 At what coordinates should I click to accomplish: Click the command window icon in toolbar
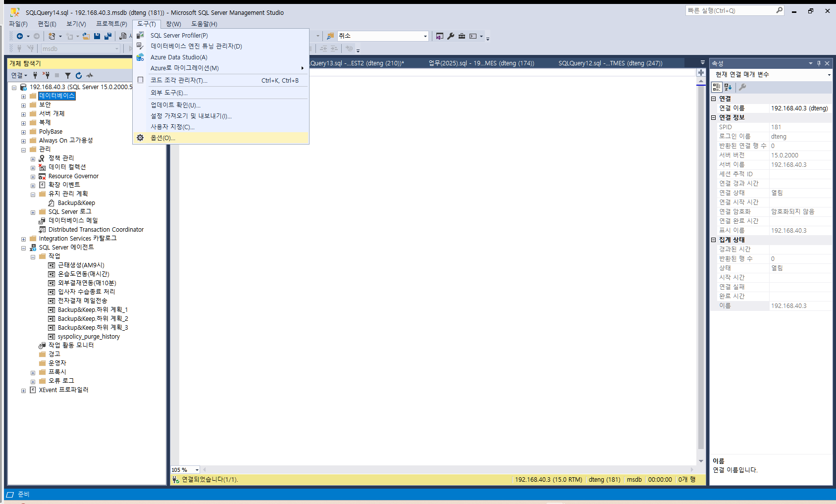[x=473, y=36]
